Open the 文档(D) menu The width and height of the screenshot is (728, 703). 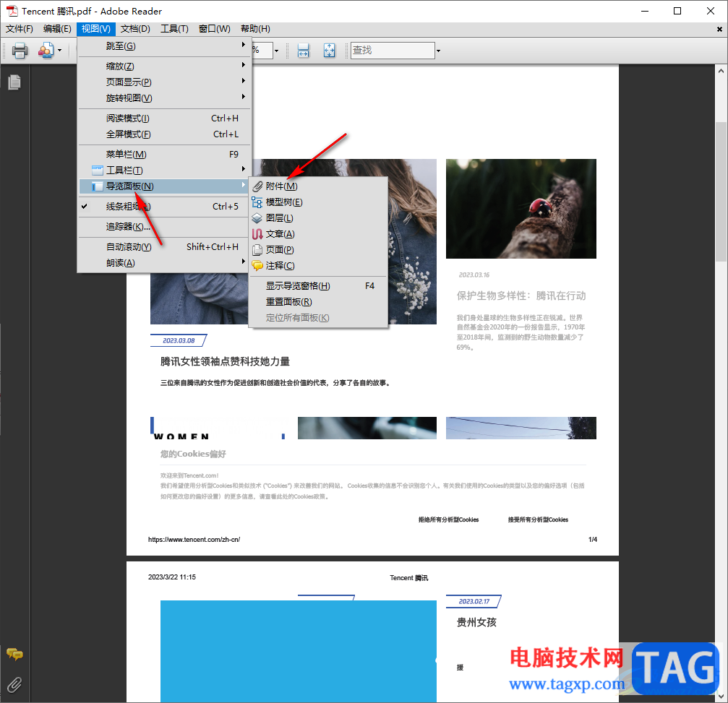[135, 29]
